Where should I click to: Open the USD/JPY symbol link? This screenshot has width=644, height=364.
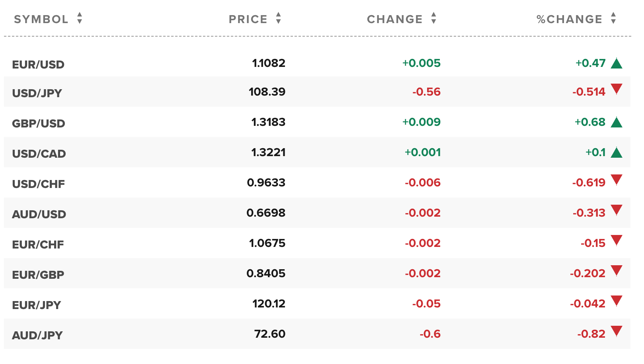(37, 93)
